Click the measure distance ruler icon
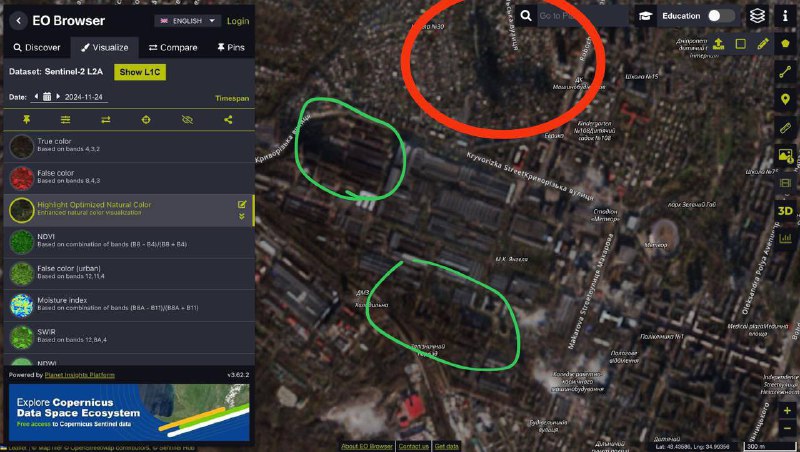The width and height of the screenshot is (800, 452). [785, 128]
